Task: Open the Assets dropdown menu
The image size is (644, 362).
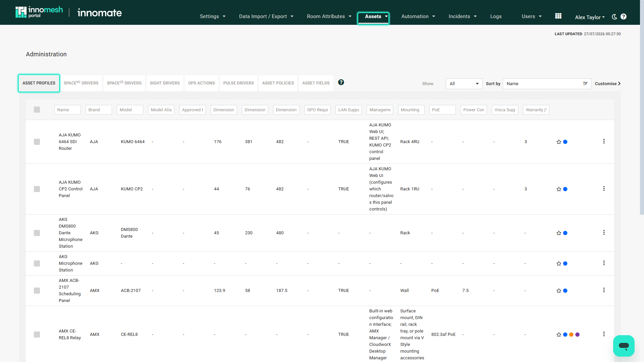Action: [x=373, y=18]
